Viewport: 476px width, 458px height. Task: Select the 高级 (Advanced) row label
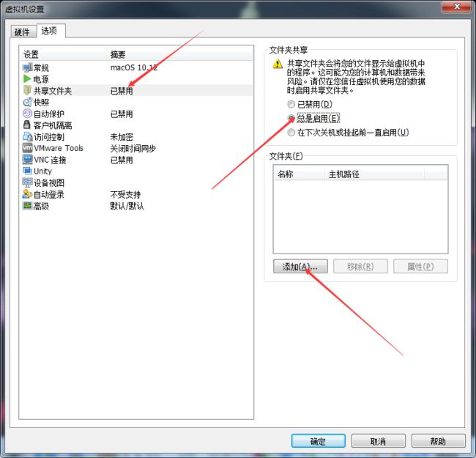point(41,206)
